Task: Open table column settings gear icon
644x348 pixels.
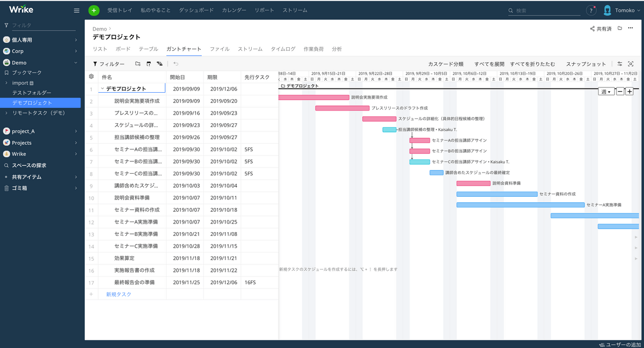Action: (x=91, y=77)
